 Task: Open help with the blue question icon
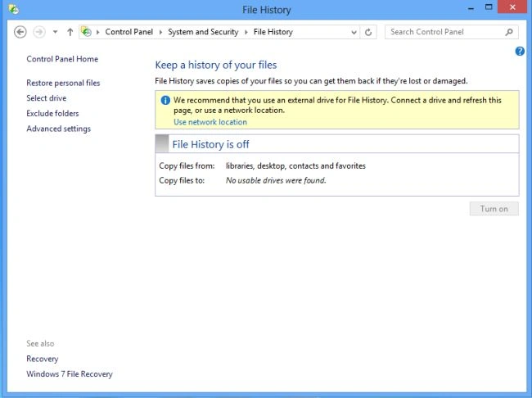pyautogui.click(x=520, y=52)
